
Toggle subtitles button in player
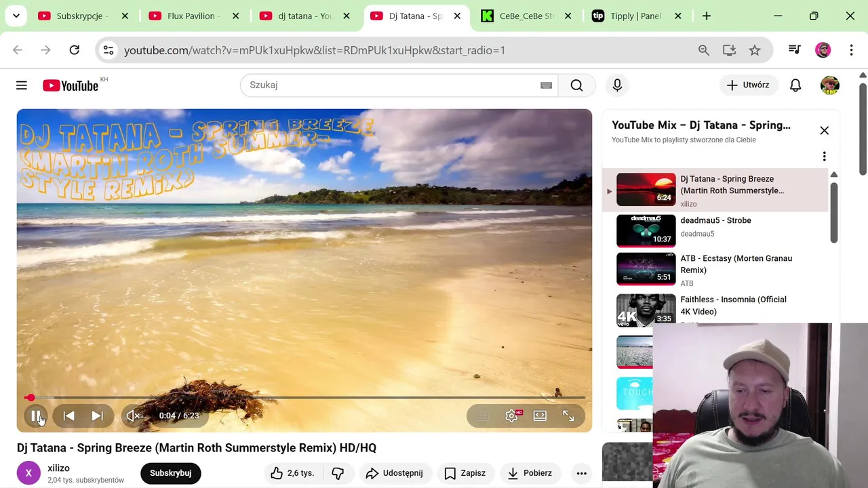pos(483,415)
